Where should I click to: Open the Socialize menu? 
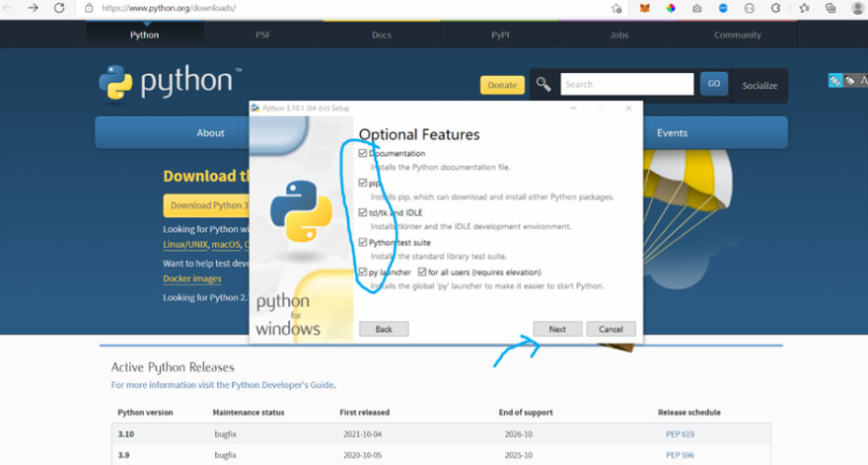pos(759,85)
